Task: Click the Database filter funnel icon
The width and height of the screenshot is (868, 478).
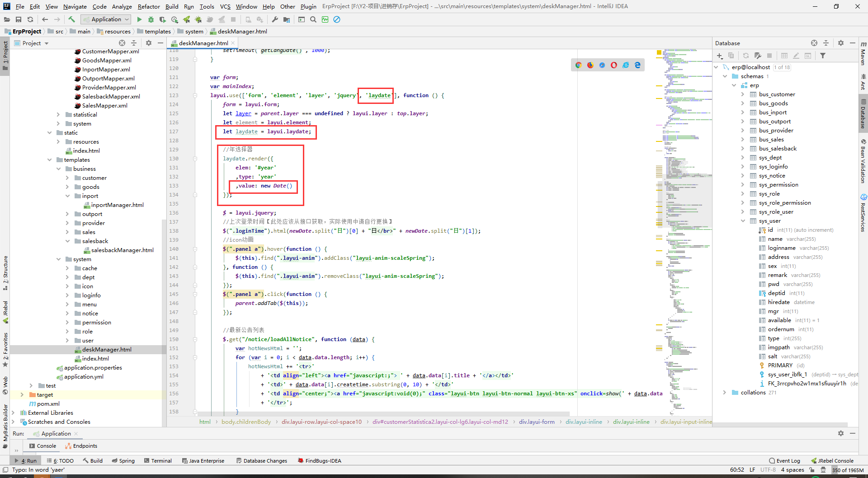Action: pyautogui.click(x=823, y=56)
